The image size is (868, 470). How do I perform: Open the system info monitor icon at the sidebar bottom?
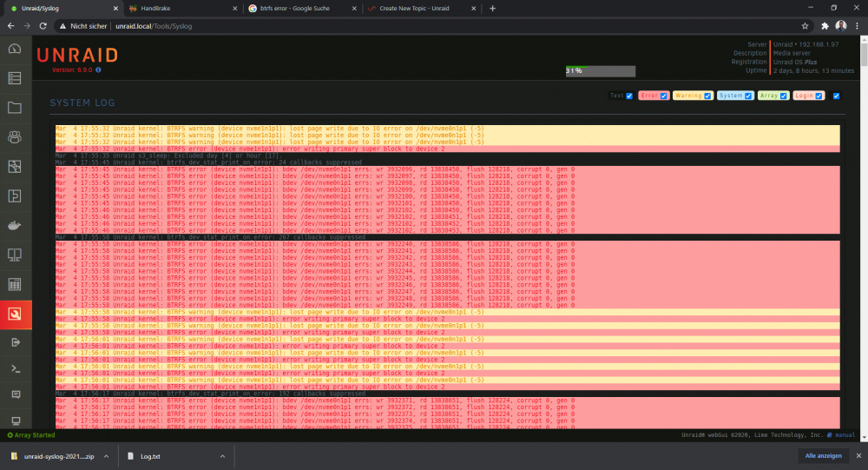[x=16, y=420]
